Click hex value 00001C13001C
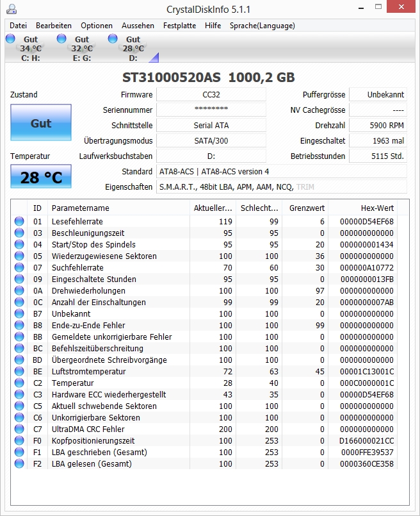The width and height of the screenshot is (420, 516). click(x=367, y=372)
